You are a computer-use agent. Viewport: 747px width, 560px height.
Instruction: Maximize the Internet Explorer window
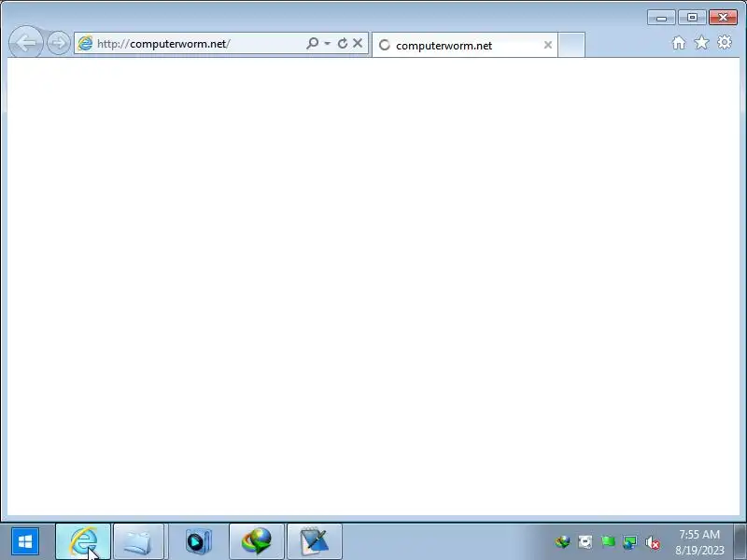(x=692, y=18)
